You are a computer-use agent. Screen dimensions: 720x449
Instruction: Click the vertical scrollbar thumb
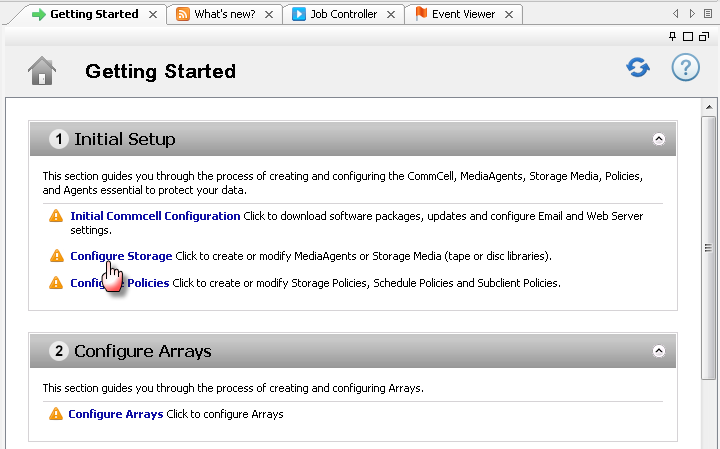(x=708, y=248)
